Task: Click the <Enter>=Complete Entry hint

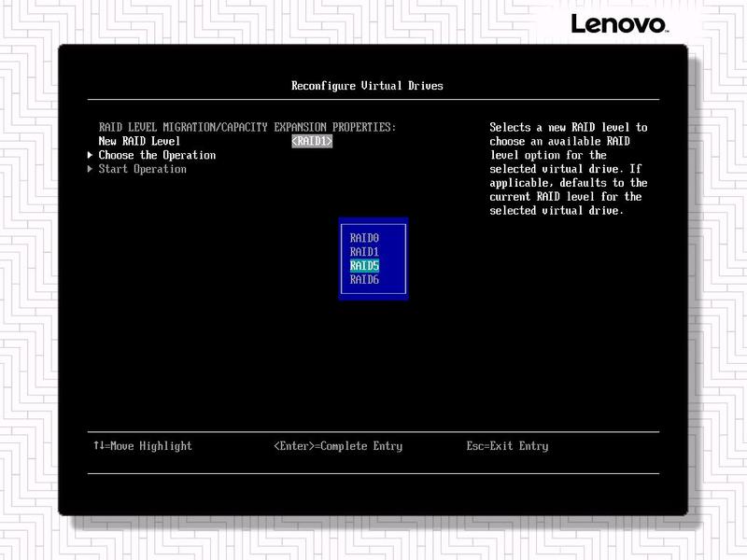Action: pyautogui.click(x=338, y=446)
